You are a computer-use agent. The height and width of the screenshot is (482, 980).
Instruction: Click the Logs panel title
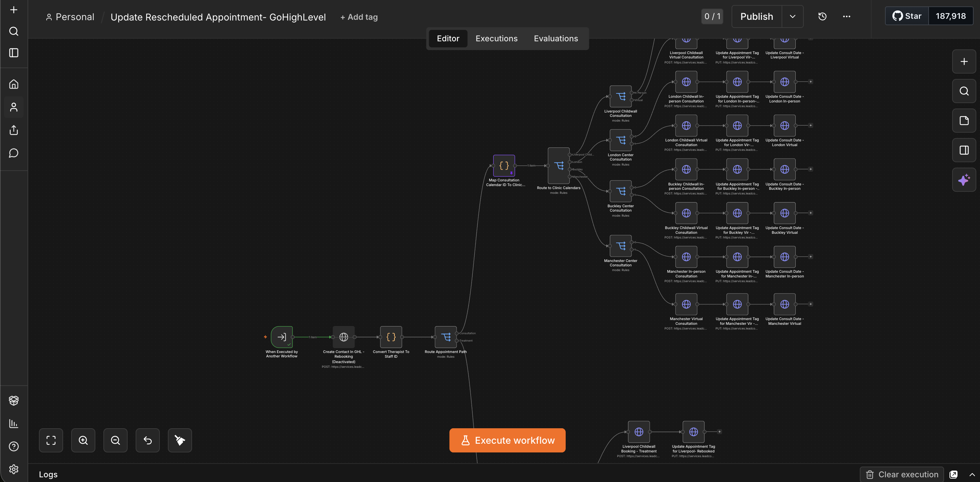[x=48, y=474]
